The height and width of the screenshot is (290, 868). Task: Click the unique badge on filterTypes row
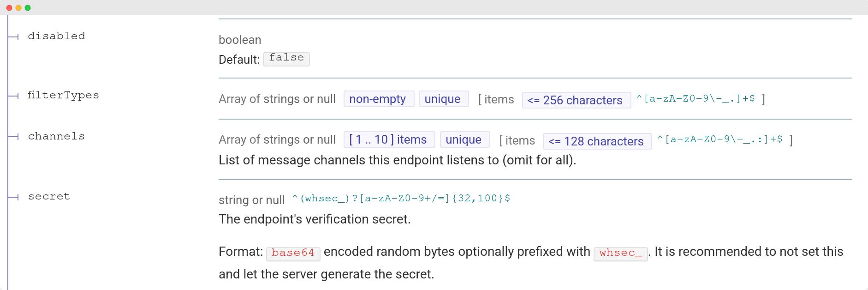444,99
